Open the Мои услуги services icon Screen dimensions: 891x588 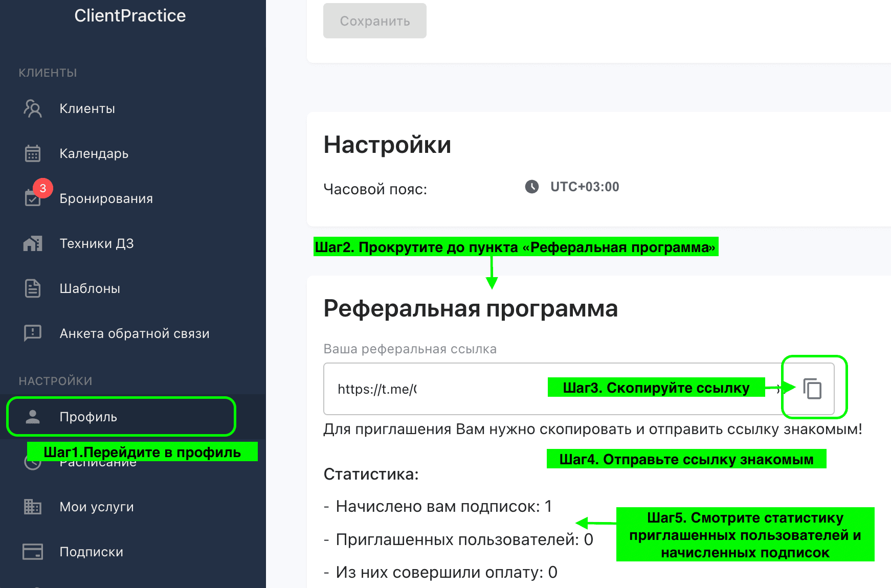[32, 507]
